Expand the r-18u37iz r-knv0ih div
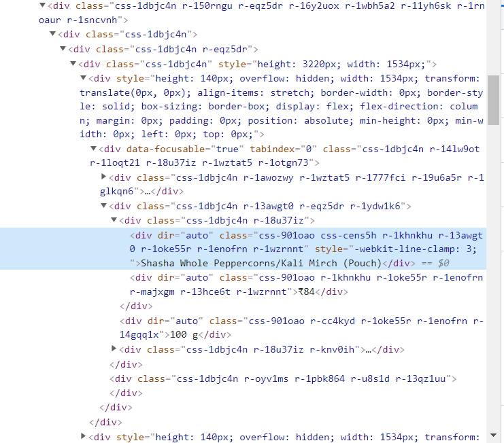This screenshot has width=504, height=443. point(114,349)
